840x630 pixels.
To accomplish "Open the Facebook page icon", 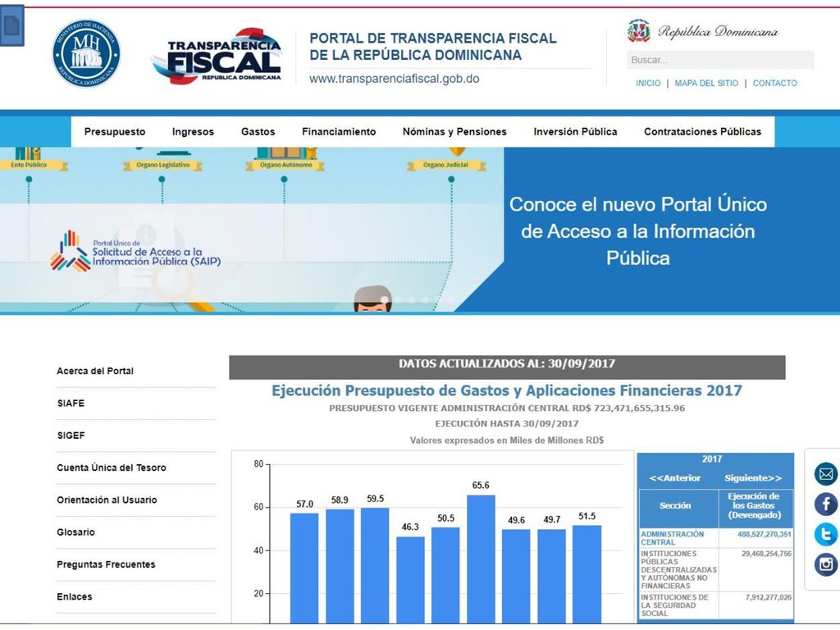I will point(825,504).
